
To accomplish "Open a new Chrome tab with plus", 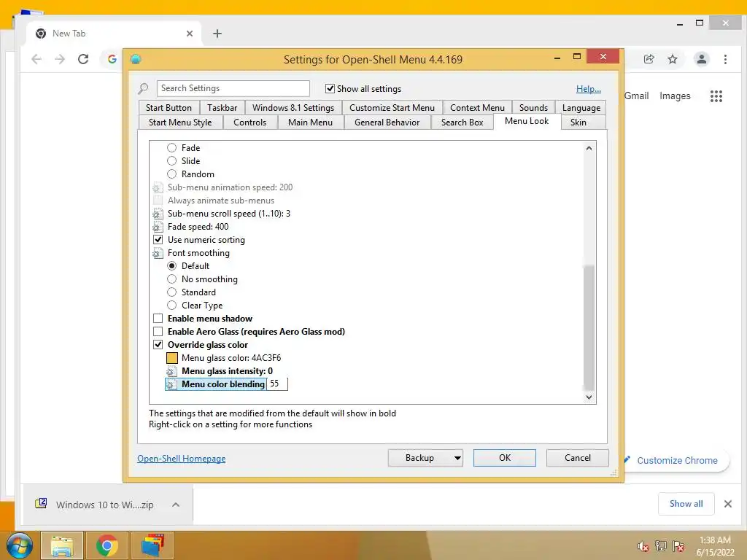I will [x=217, y=34].
